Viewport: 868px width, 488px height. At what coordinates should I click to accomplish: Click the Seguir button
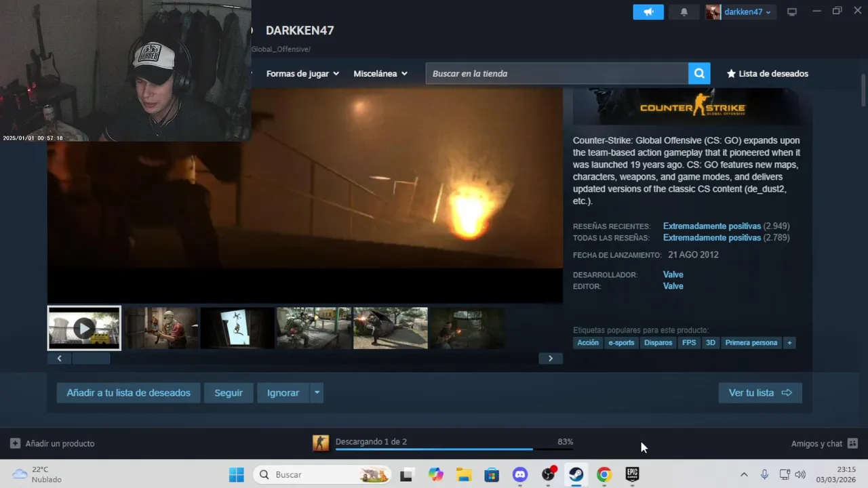coord(229,392)
